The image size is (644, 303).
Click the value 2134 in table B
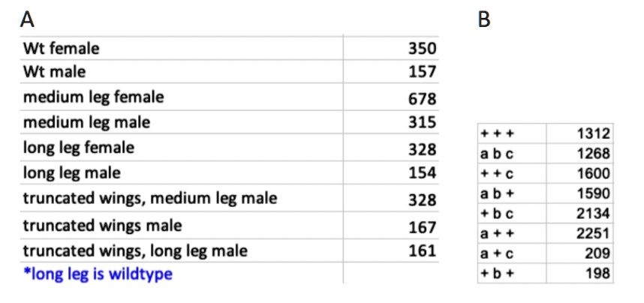pos(593,213)
